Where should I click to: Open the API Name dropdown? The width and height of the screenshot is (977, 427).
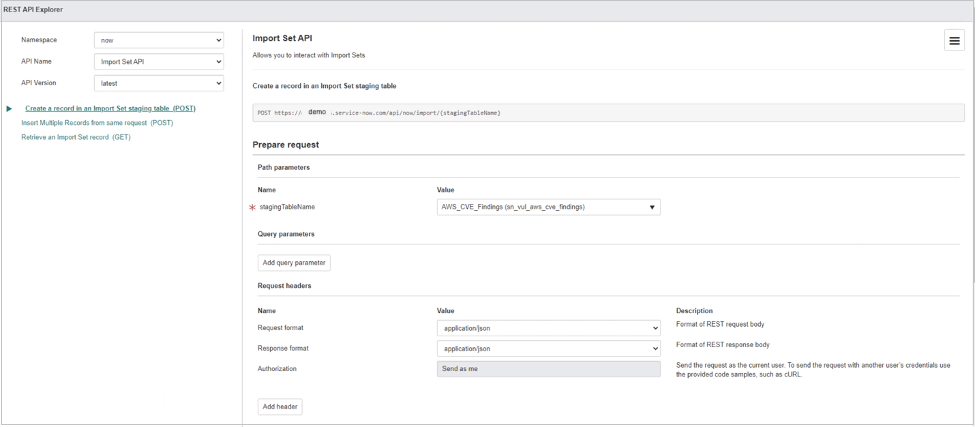click(x=159, y=62)
